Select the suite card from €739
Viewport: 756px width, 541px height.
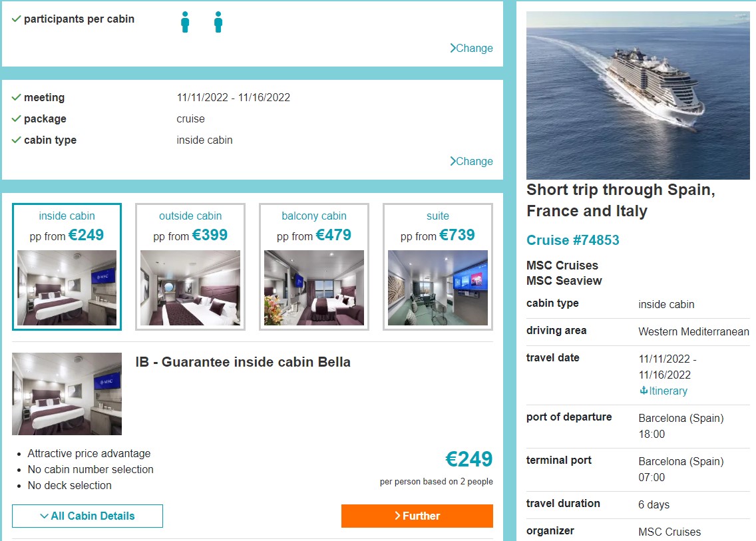pyautogui.click(x=438, y=267)
